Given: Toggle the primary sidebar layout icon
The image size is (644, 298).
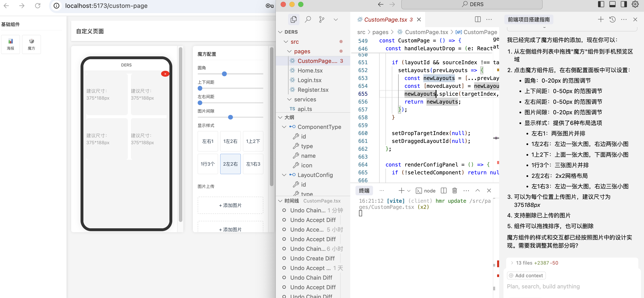Looking at the screenshot, I should (601, 4).
